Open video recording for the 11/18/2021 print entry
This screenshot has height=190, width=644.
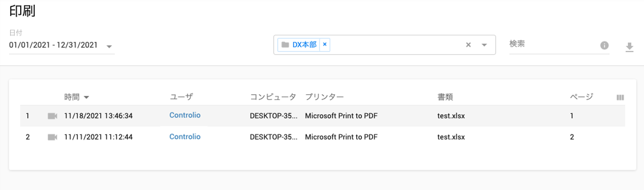[52, 116]
